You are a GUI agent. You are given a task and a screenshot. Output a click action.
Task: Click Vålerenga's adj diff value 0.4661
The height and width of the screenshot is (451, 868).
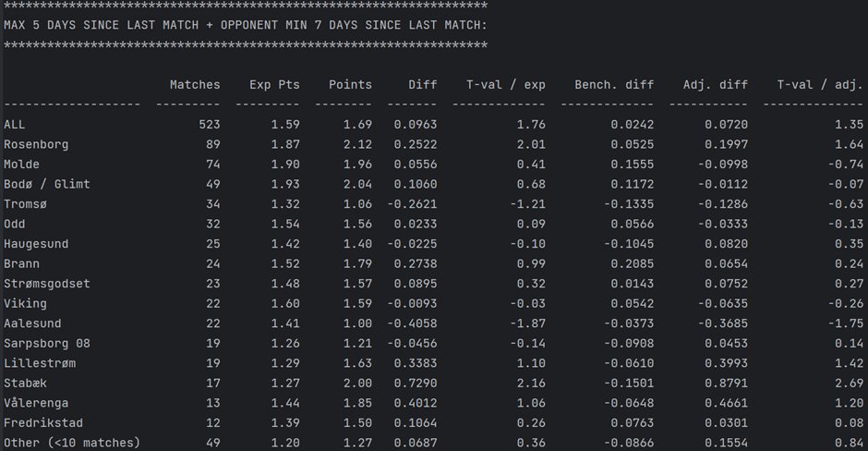click(x=727, y=404)
